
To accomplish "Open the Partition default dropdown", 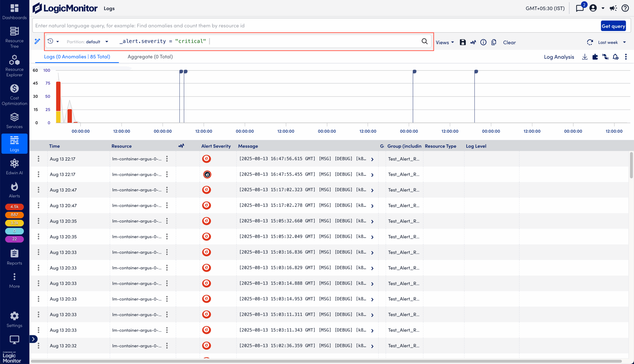I will coord(87,42).
